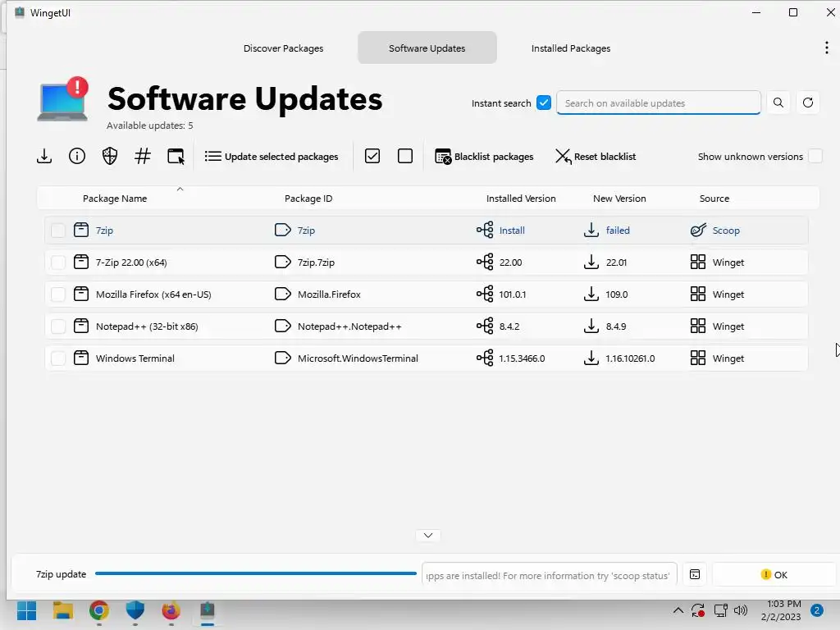Open the volume control in system tray

point(741,610)
